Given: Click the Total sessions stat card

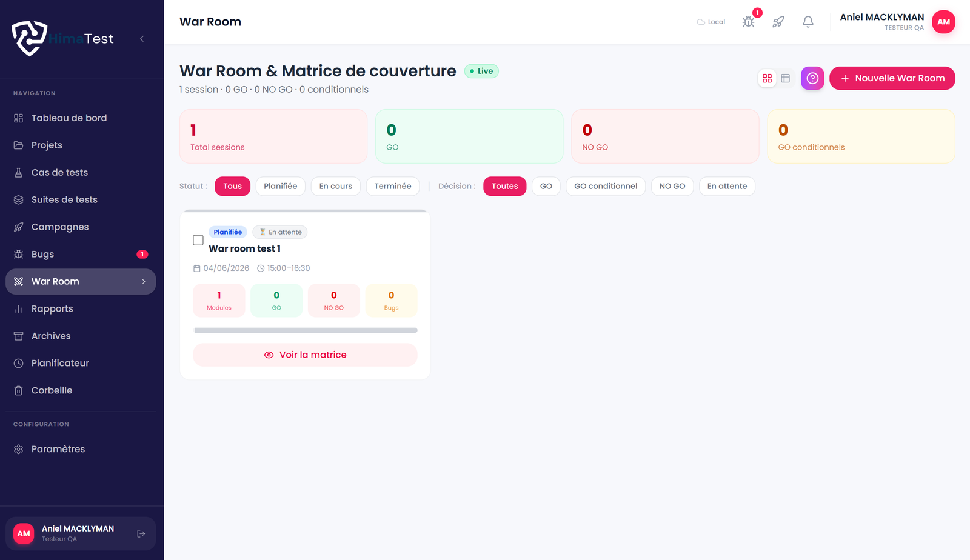Looking at the screenshot, I should click(273, 136).
